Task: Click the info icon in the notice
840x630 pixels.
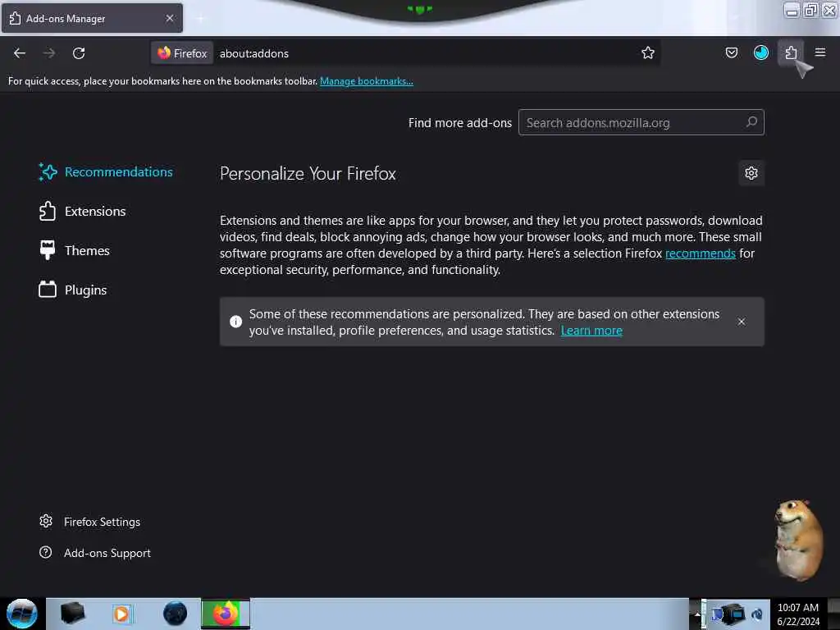Action: [x=235, y=322]
